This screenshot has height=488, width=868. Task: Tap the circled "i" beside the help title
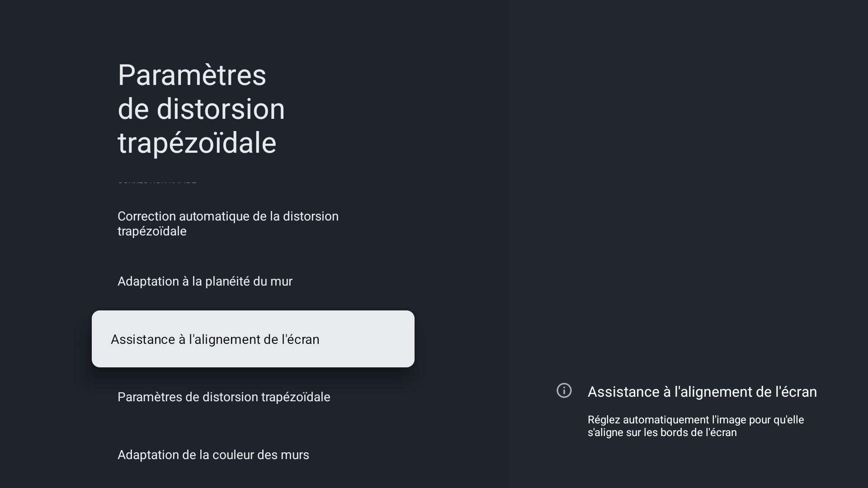(564, 390)
